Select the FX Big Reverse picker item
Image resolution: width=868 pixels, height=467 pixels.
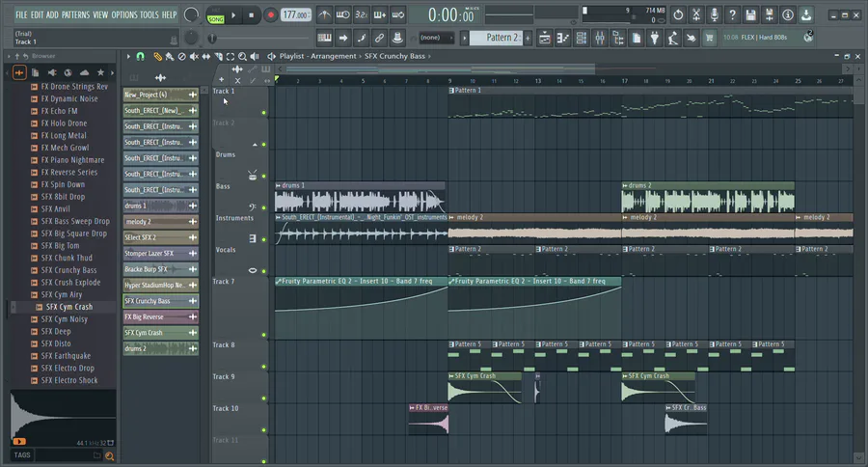coord(160,316)
